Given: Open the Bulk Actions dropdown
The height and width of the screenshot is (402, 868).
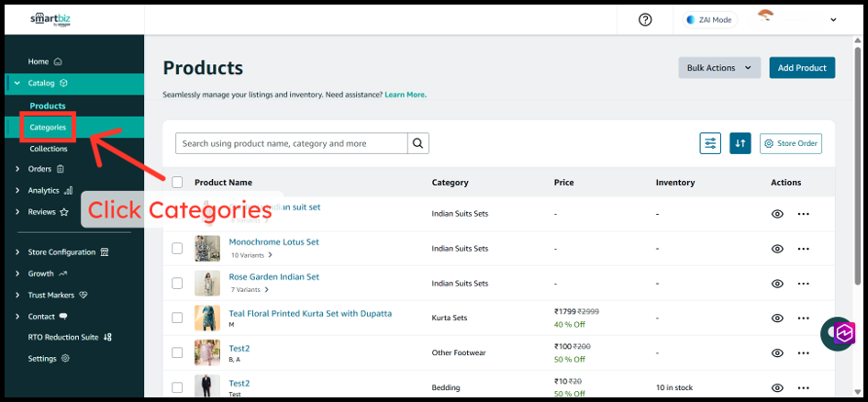Looking at the screenshot, I should tap(719, 68).
